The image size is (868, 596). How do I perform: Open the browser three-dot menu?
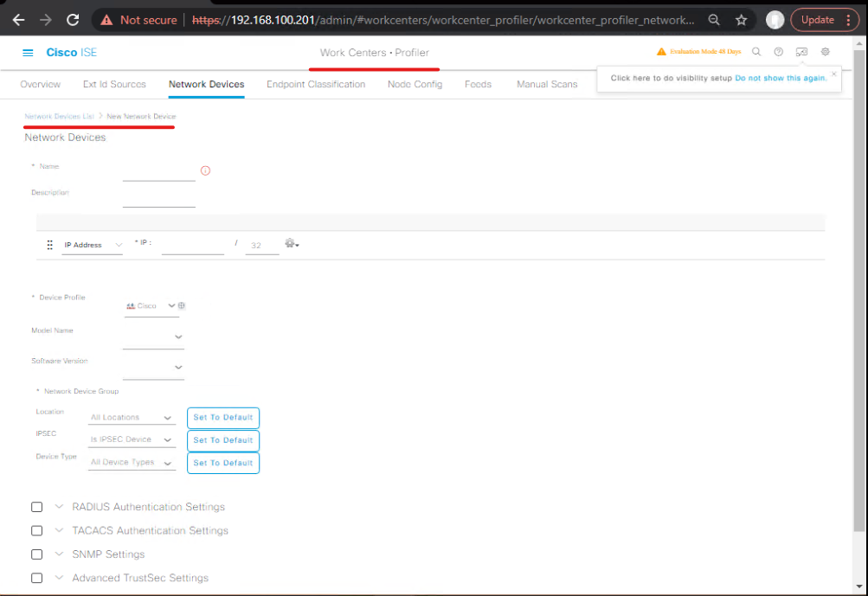pos(848,20)
